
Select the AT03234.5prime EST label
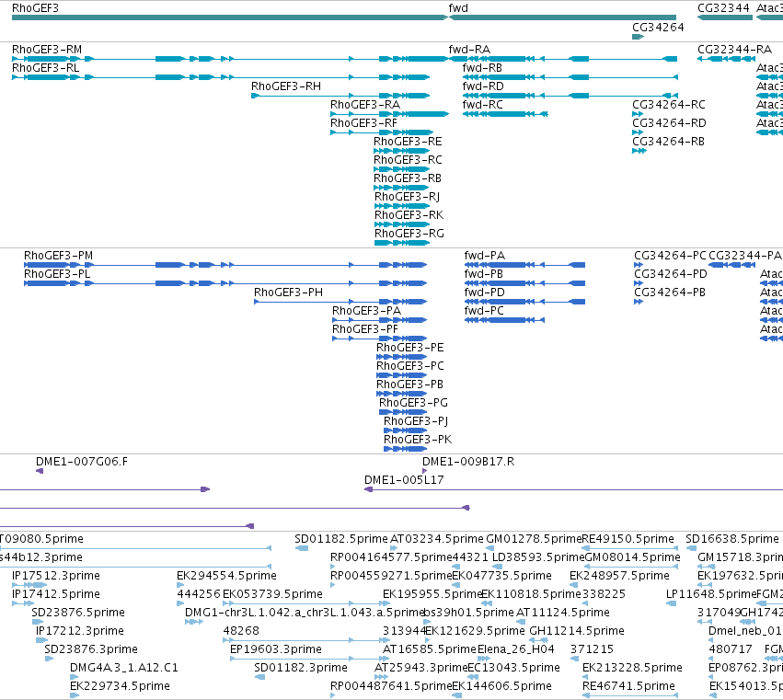436,539
